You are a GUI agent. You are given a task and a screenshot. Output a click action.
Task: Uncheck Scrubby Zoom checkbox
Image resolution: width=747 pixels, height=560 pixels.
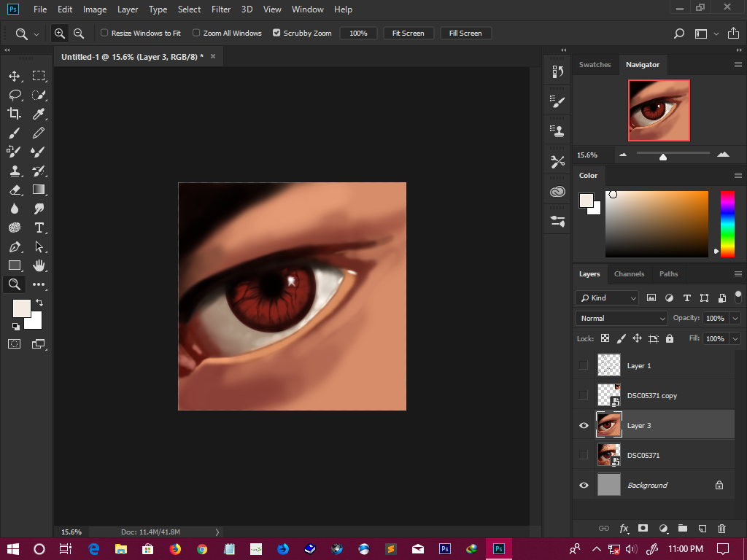coord(276,33)
